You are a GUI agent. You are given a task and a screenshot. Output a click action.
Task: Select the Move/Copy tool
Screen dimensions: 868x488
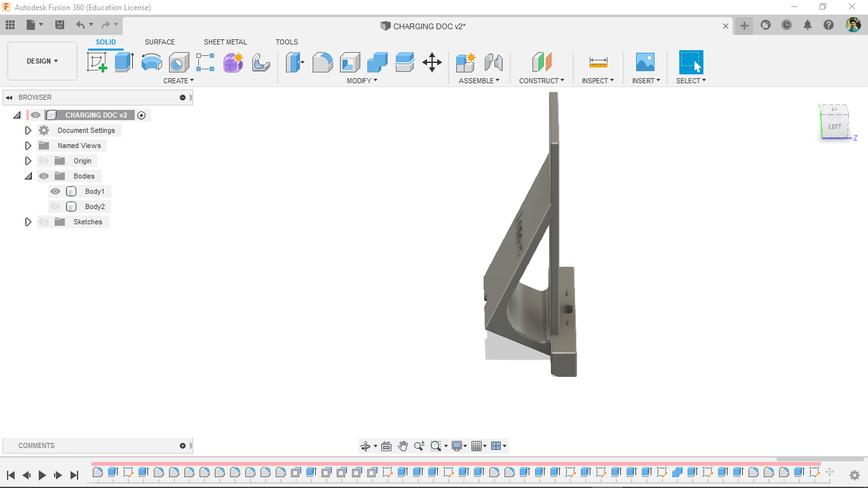coord(432,62)
